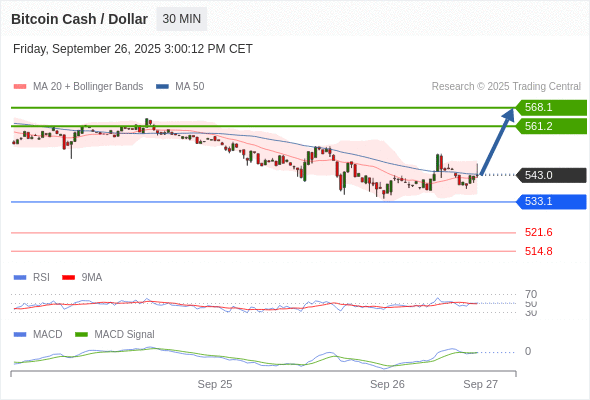Click the MACD Signal green legend swatch
This screenshot has width=590, height=400.
[81, 335]
